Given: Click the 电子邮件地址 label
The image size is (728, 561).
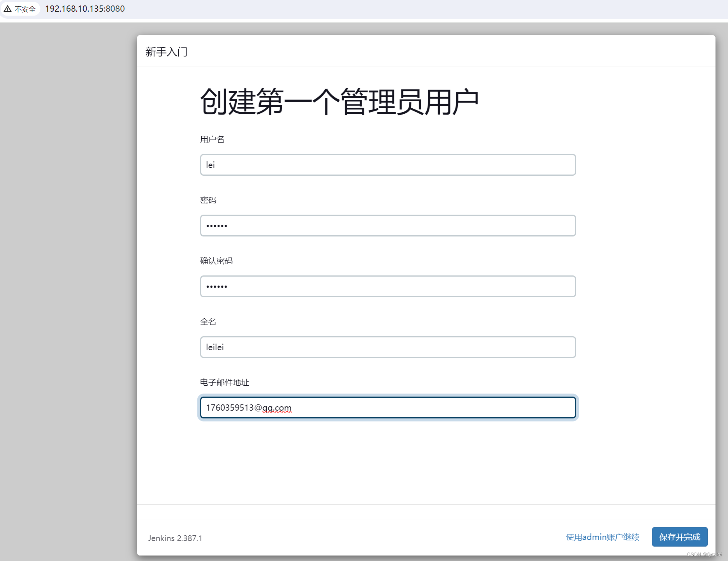Looking at the screenshot, I should (x=225, y=383).
